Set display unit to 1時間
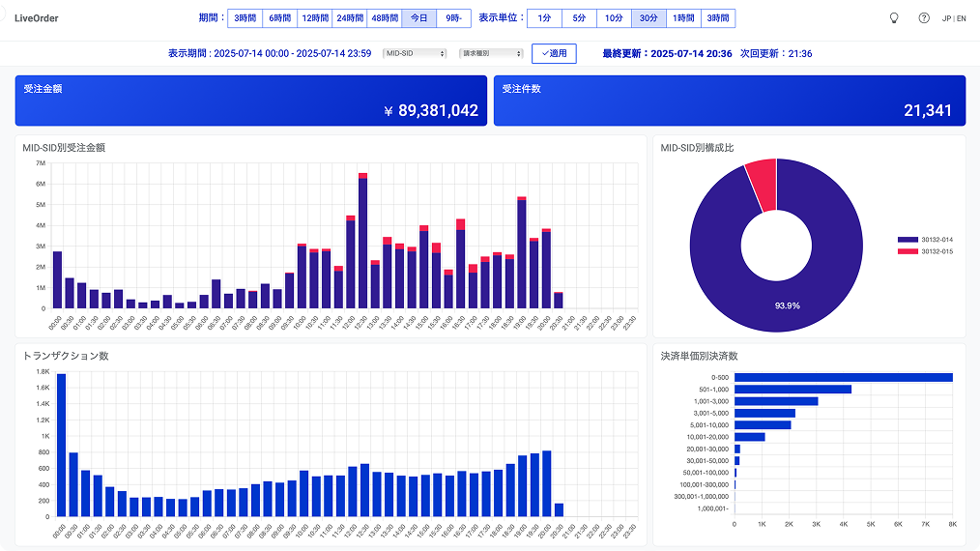Viewport: 980px width, 551px height. click(683, 17)
